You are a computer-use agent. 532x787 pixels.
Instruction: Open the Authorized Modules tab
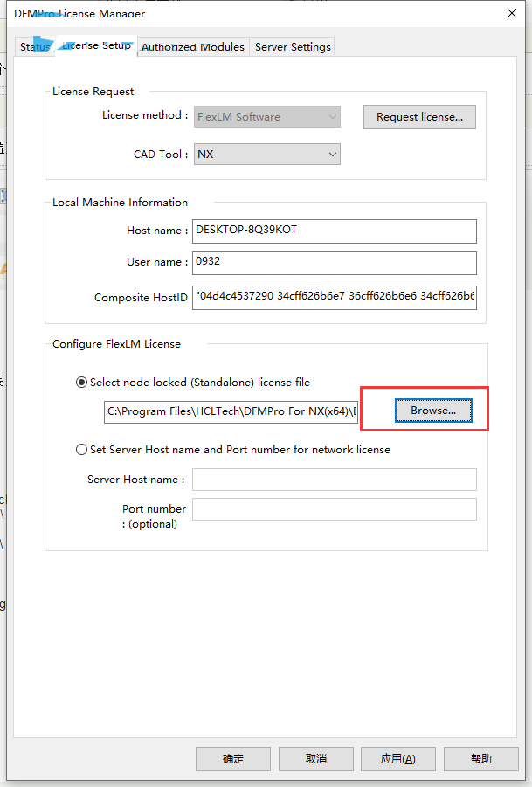193,46
